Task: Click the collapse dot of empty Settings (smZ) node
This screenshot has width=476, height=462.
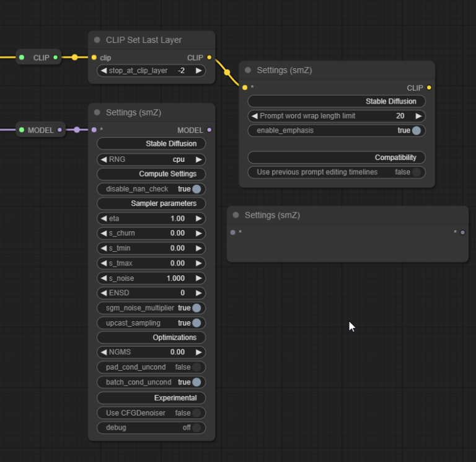Action: pos(236,215)
